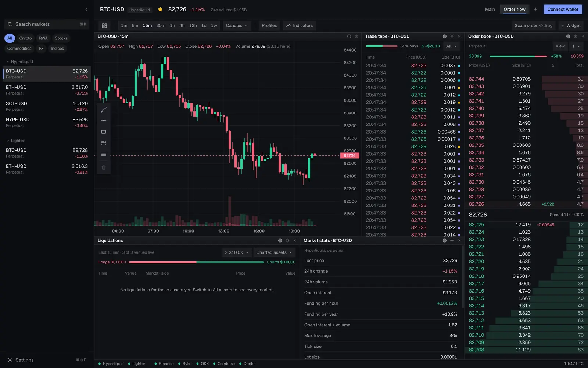Click the Search markets input field
588x368 pixels.
click(x=47, y=24)
